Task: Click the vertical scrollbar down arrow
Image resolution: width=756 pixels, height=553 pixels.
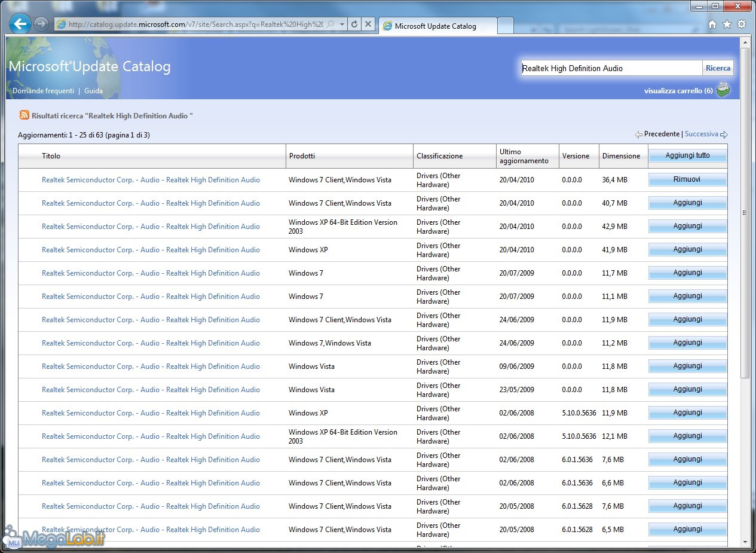Action: [x=745, y=542]
